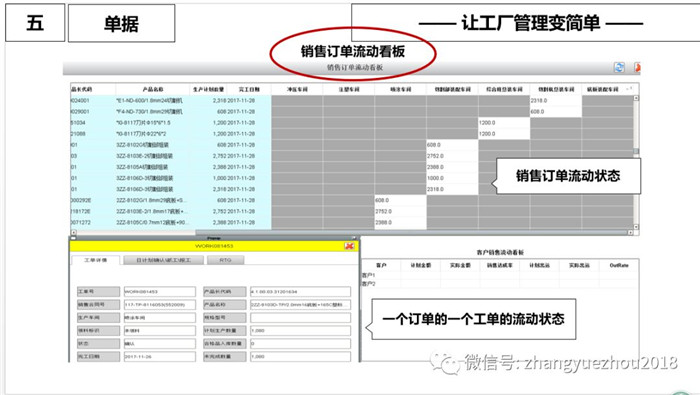Click the horizontal scrollbar left arrow

point(74,233)
